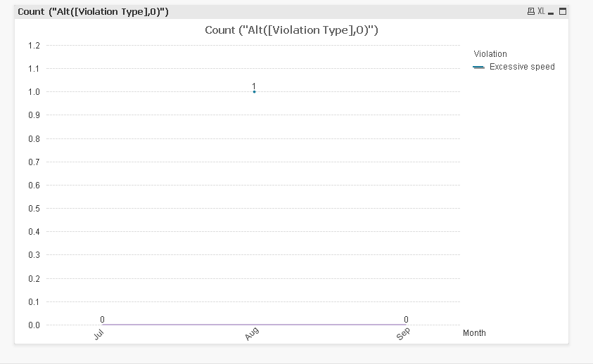Viewport: 593px width, 364px height.
Task: Click the value label 1 above Aug
Action: click(254, 86)
